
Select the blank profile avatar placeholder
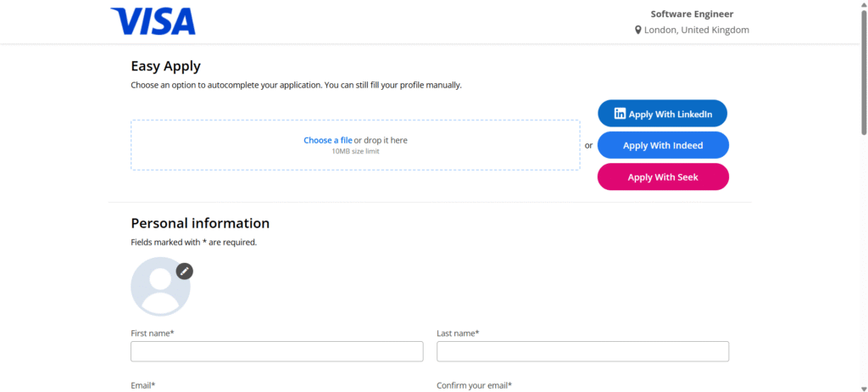coord(160,287)
